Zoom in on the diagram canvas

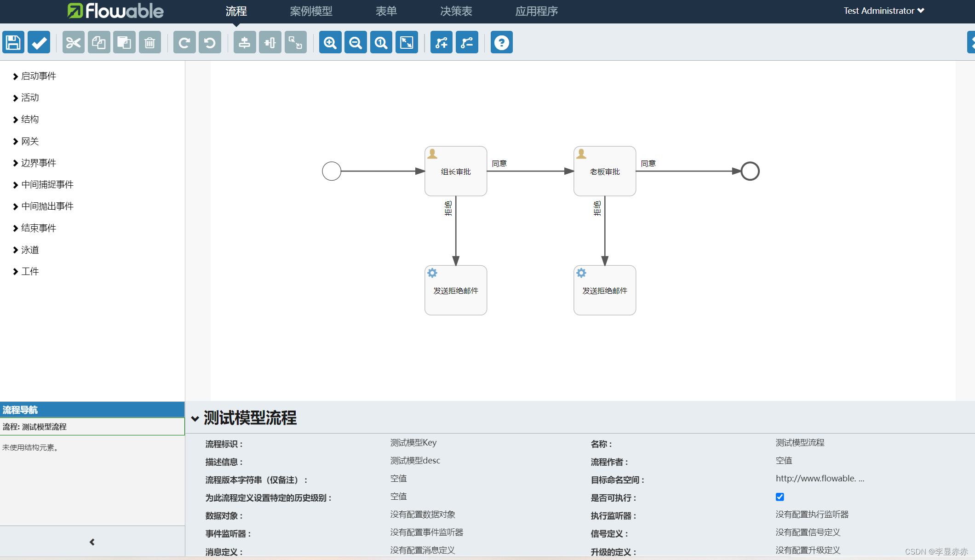click(330, 42)
